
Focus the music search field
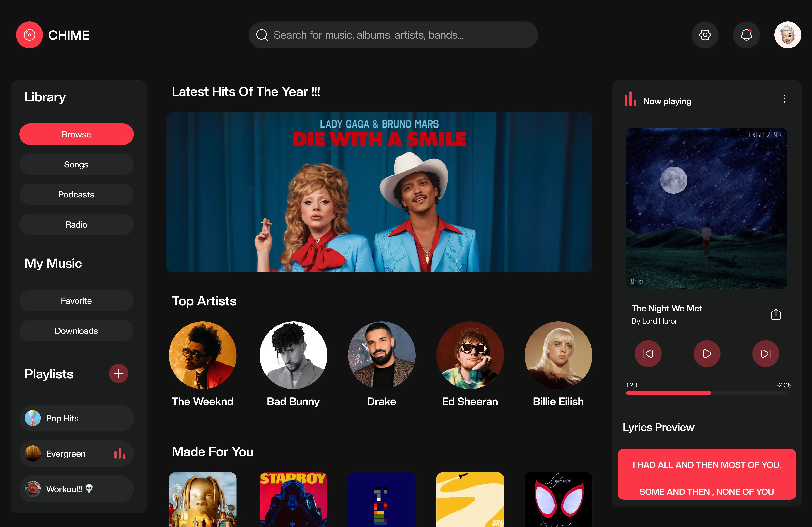pyautogui.click(x=393, y=35)
